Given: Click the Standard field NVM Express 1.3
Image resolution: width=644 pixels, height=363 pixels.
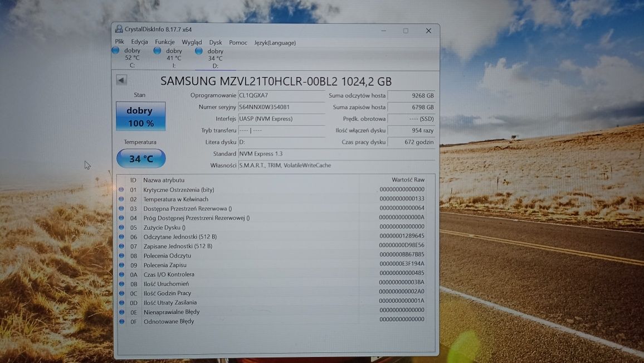Looking at the screenshot, I should (x=336, y=154).
